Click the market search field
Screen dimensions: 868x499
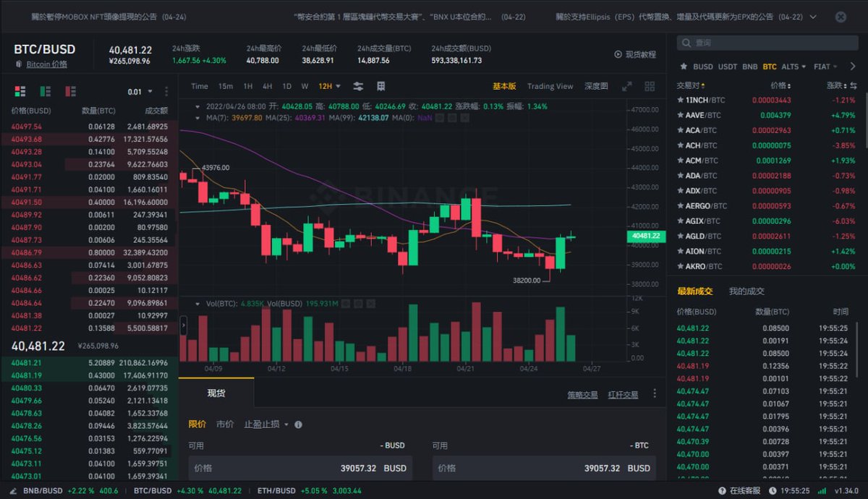tap(767, 43)
